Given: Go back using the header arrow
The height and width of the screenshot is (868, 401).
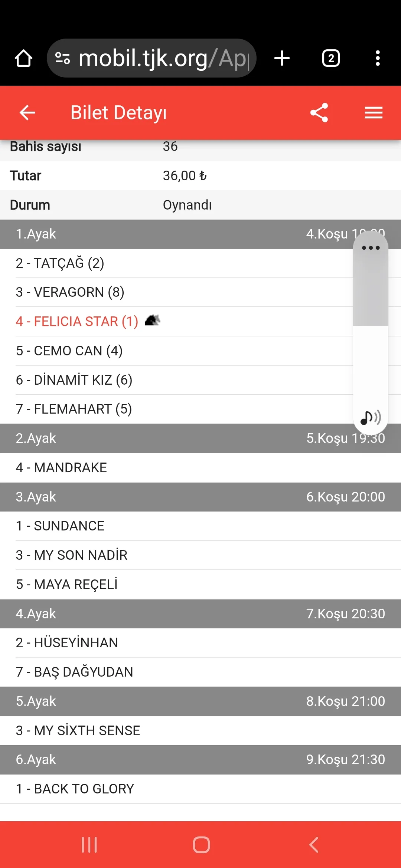Looking at the screenshot, I should click(x=27, y=112).
